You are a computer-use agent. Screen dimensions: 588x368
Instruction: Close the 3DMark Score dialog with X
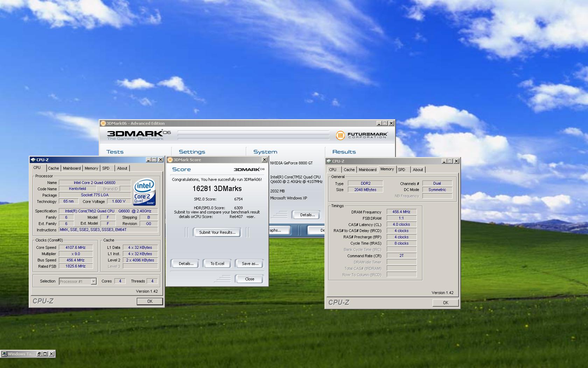pyautogui.click(x=265, y=160)
